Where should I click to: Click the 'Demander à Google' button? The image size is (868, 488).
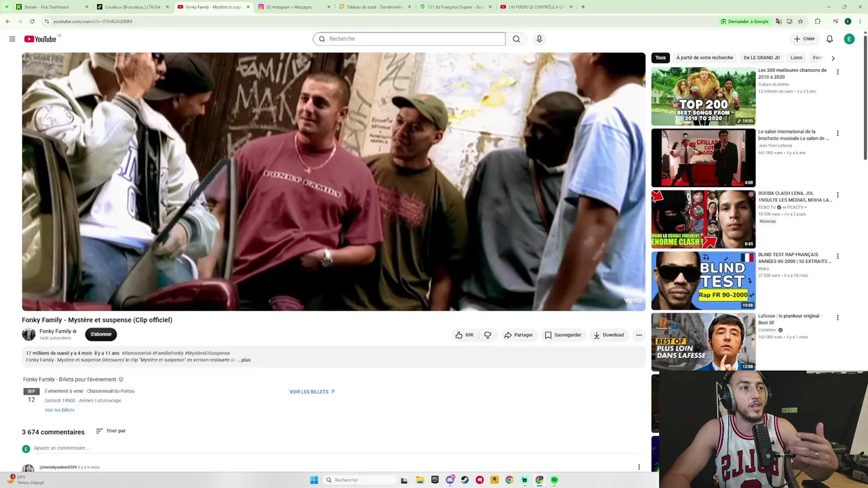745,21
